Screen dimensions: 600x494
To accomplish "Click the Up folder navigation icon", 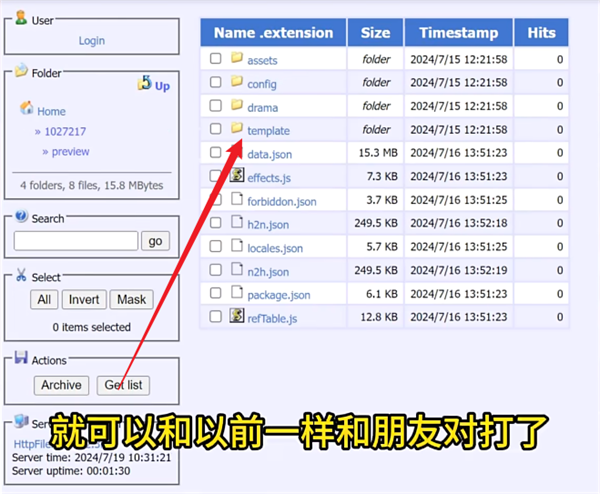I will click(145, 84).
